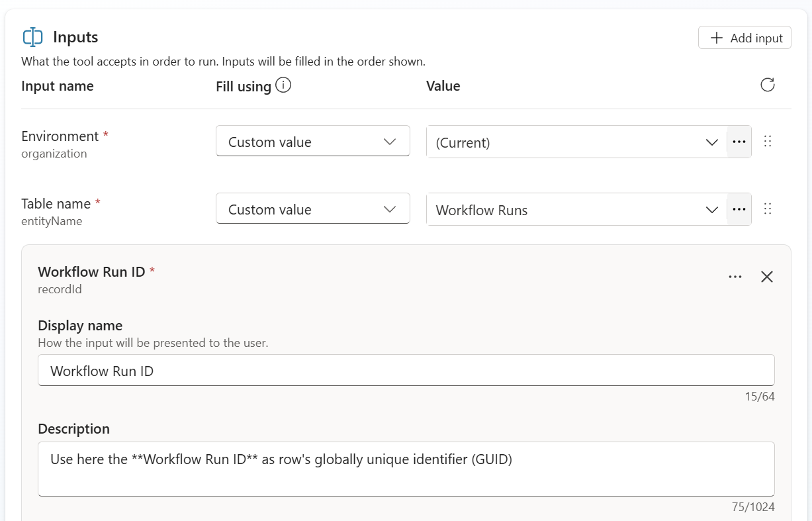Select the Table name input label
The width and height of the screenshot is (812, 521).
pyautogui.click(x=56, y=204)
